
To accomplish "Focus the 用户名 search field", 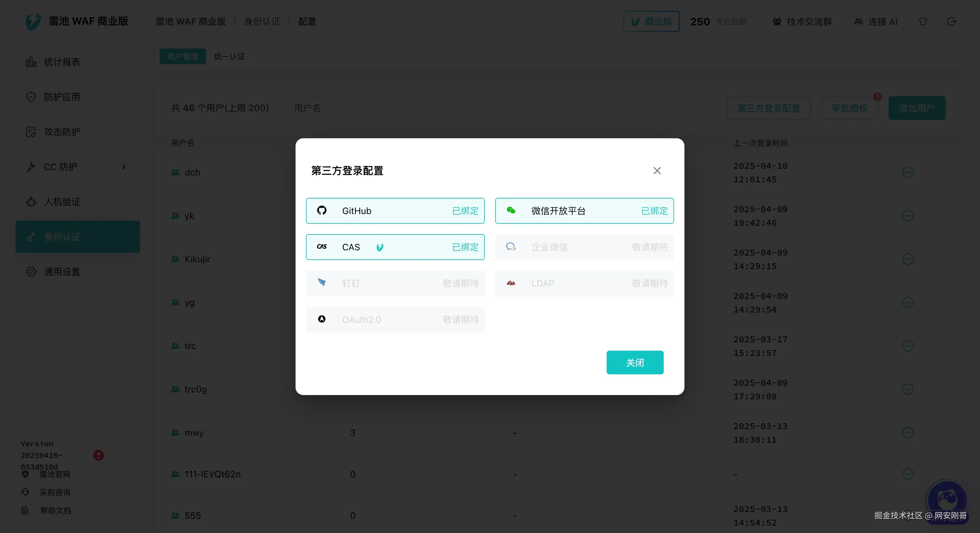I will click(x=350, y=108).
